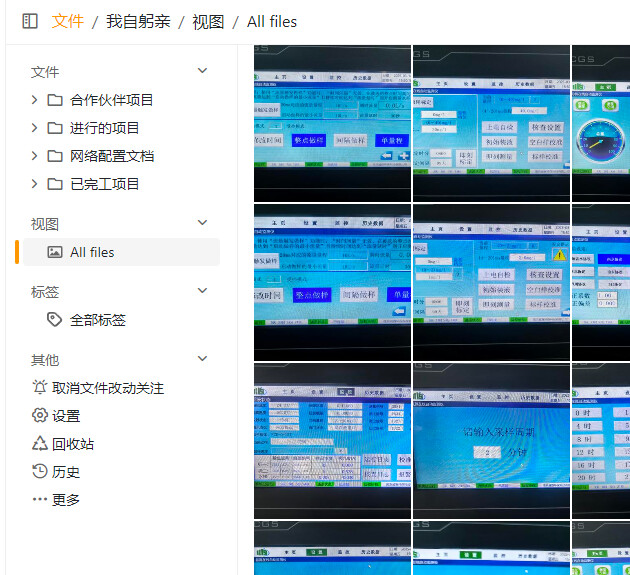Open the 网络配置文档 folder
The height and width of the screenshot is (575, 630).
pyautogui.click(x=112, y=156)
